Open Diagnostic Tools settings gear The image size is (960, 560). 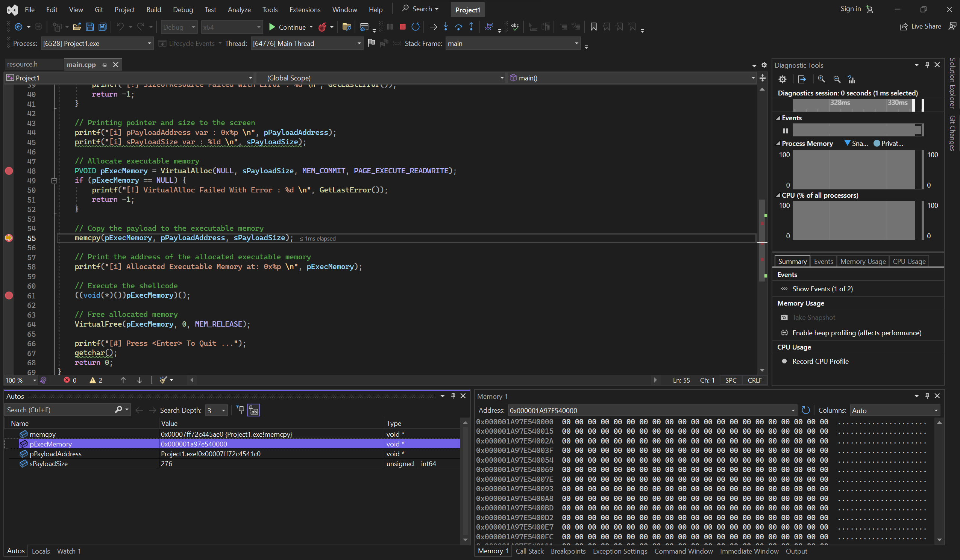(x=783, y=79)
